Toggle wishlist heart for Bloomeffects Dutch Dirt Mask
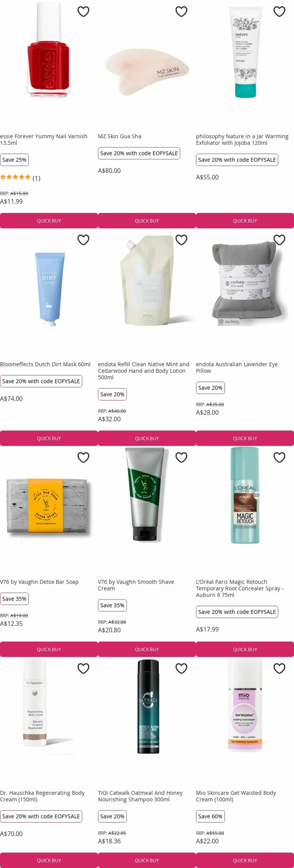Screen dimensions: 294x868 click(x=83, y=240)
